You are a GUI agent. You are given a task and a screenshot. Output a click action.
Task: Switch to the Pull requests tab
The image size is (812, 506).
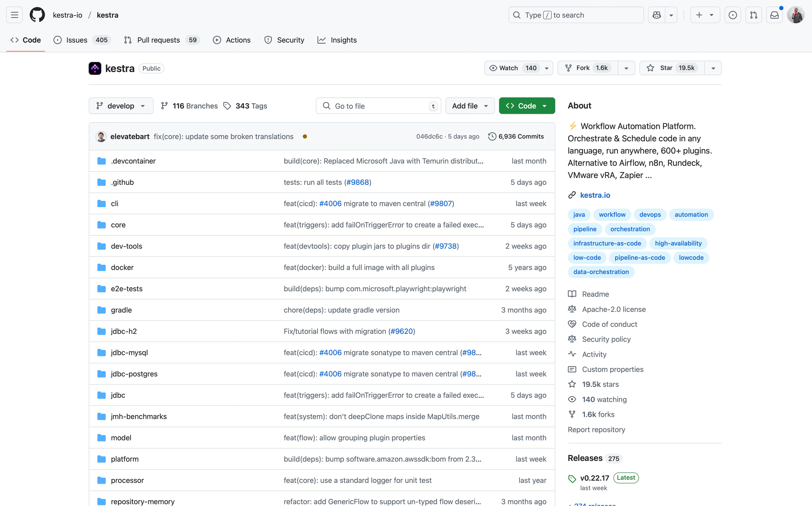point(158,40)
